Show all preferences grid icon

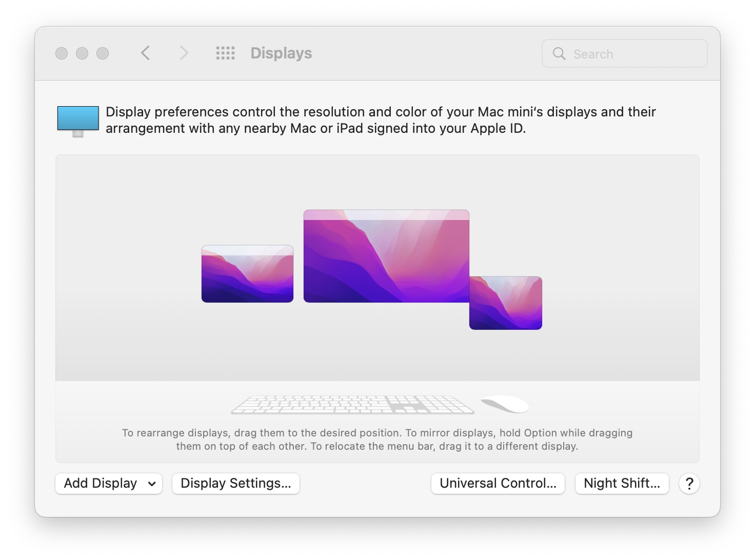226,53
